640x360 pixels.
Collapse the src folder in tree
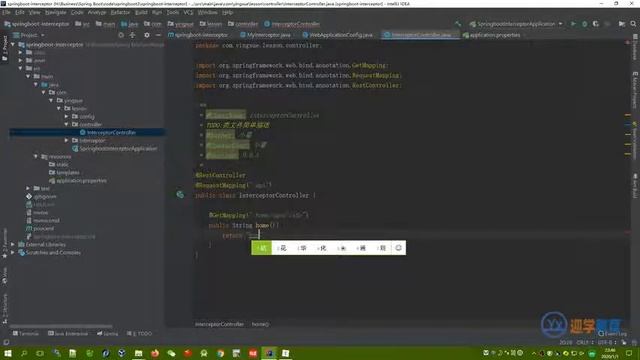[20, 69]
